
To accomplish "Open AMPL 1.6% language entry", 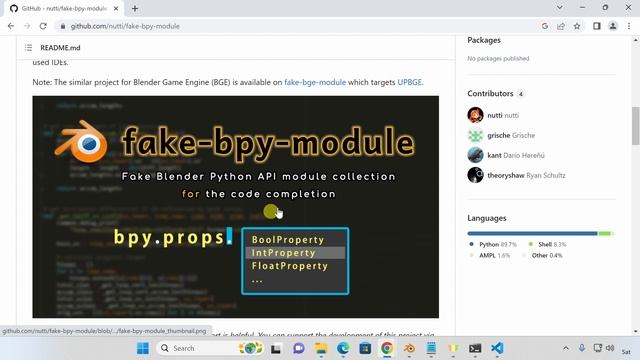I will pos(490,256).
